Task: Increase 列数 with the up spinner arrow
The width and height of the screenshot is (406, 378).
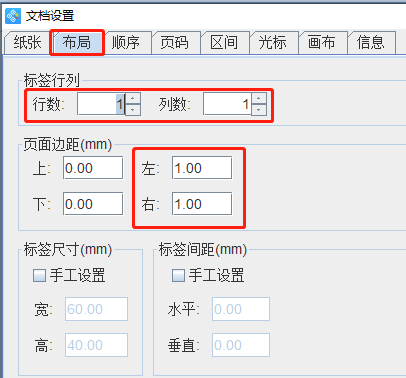Action: pos(259,98)
